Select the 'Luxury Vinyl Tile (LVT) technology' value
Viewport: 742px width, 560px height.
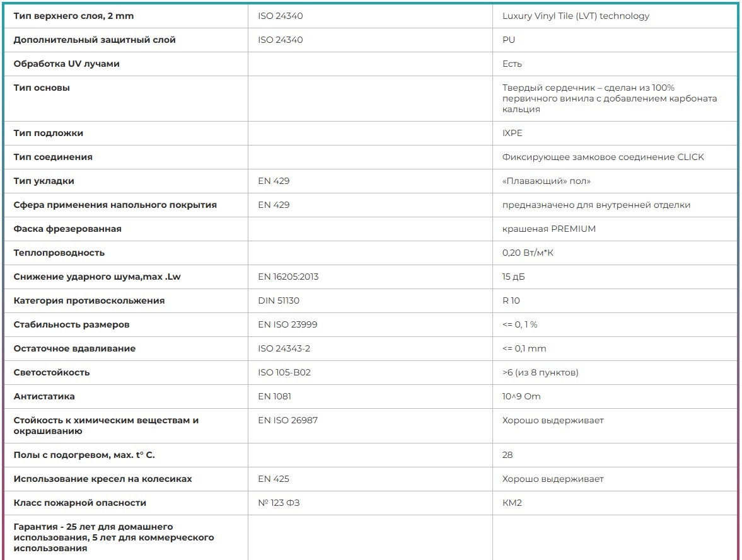pos(576,16)
